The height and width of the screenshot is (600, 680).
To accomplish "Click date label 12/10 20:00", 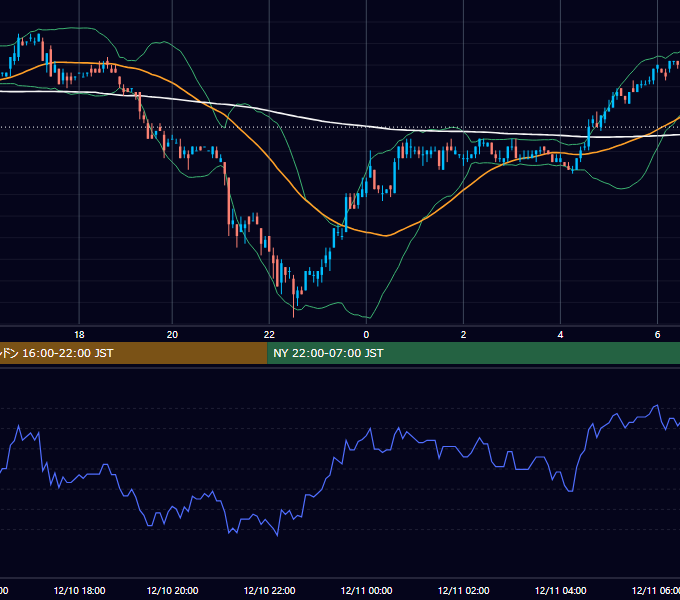I will coord(172,590).
